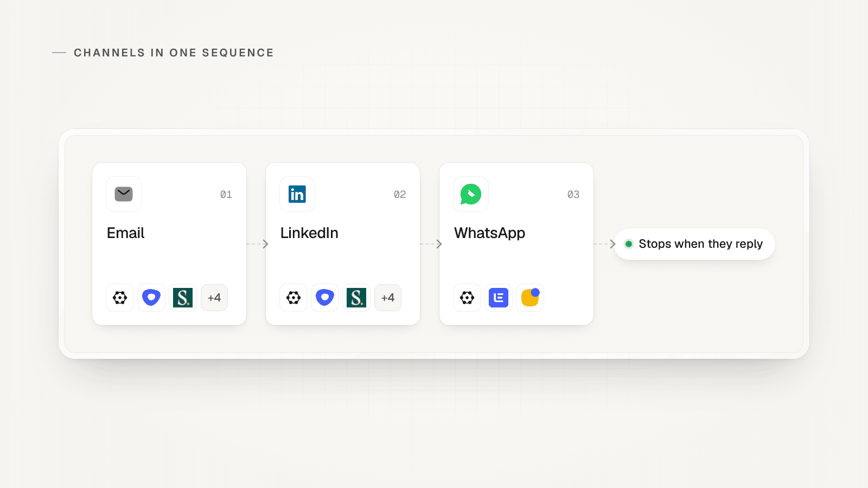Click the Email envelope icon

(124, 194)
